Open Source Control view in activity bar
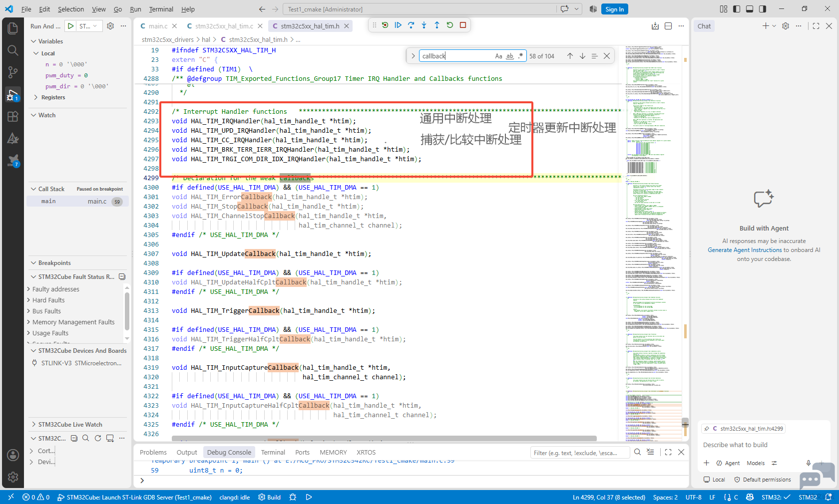 click(13, 72)
